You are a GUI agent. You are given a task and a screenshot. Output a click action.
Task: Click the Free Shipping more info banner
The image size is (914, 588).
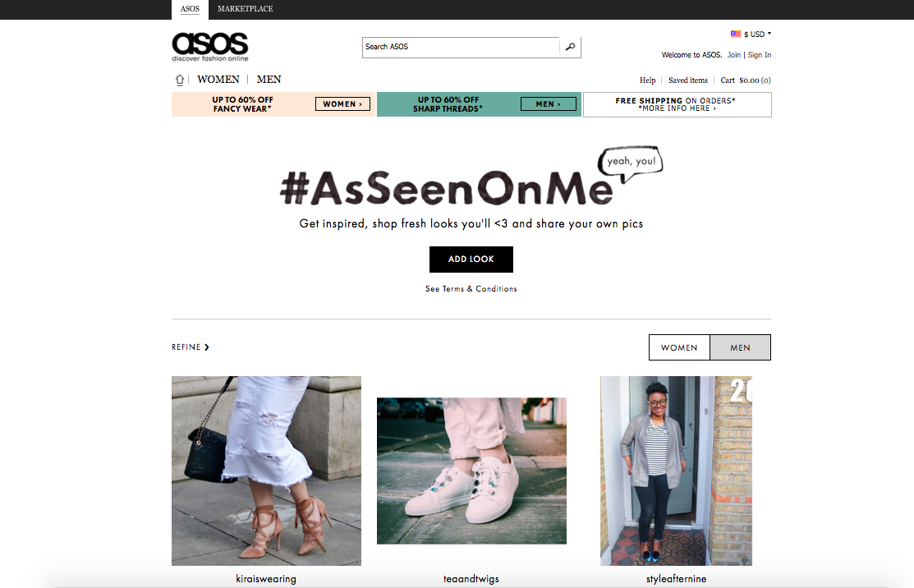click(677, 104)
